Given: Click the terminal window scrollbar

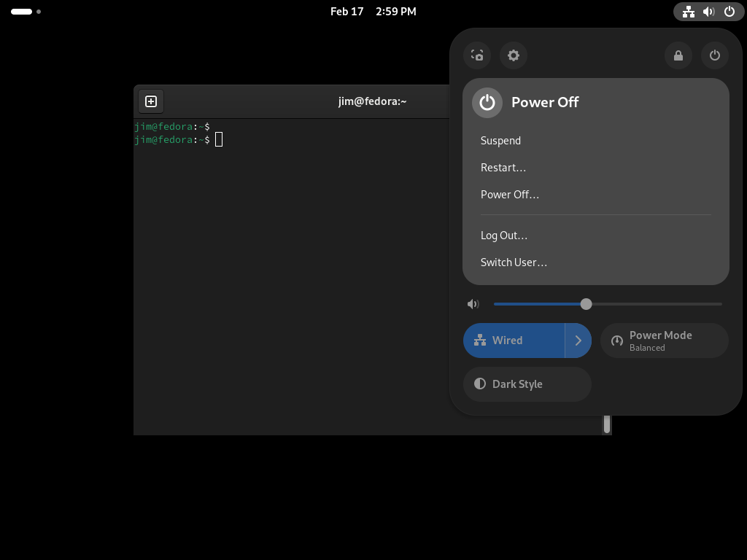Looking at the screenshot, I should click(607, 424).
